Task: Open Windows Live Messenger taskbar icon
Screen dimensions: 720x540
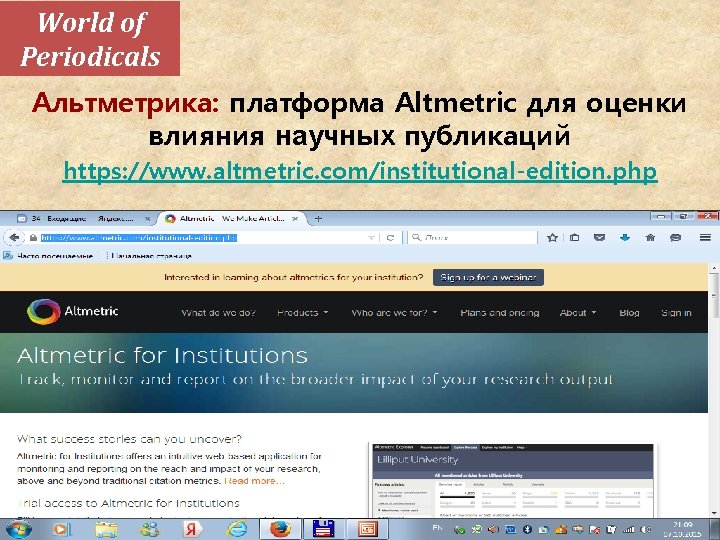Action: [x=149, y=529]
